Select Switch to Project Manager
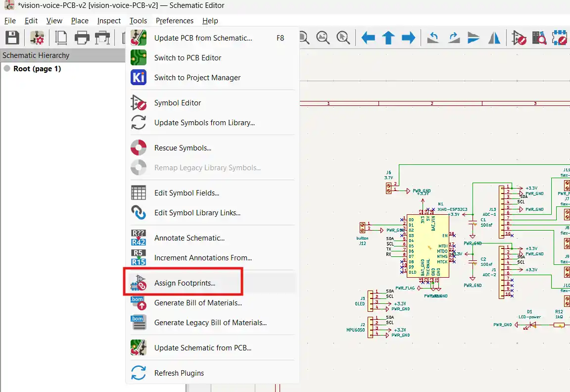 pyautogui.click(x=212, y=77)
